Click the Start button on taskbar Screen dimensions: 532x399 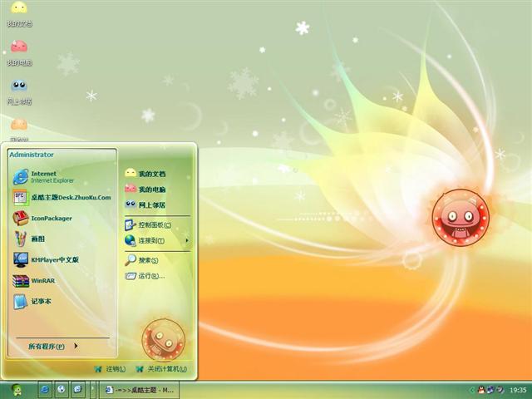pyautogui.click(x=16, y=390)
